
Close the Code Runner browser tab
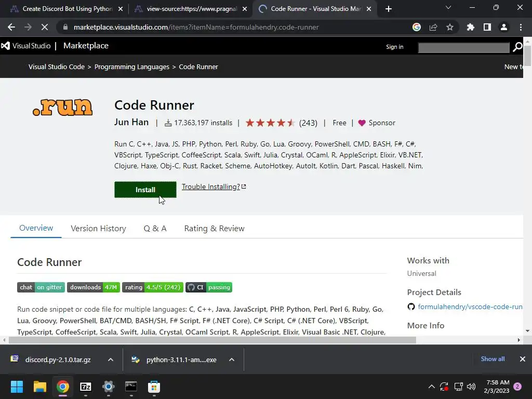tap(369, 9)
